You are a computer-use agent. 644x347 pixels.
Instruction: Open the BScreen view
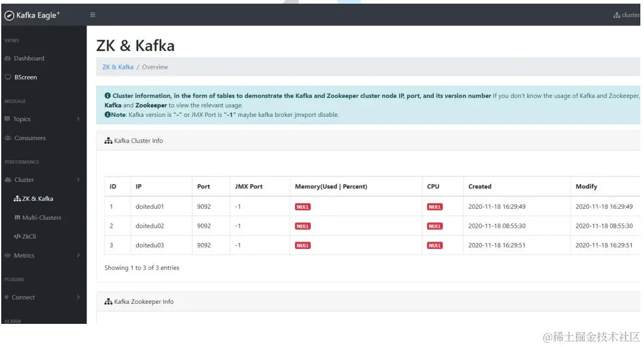pos(26,77)
